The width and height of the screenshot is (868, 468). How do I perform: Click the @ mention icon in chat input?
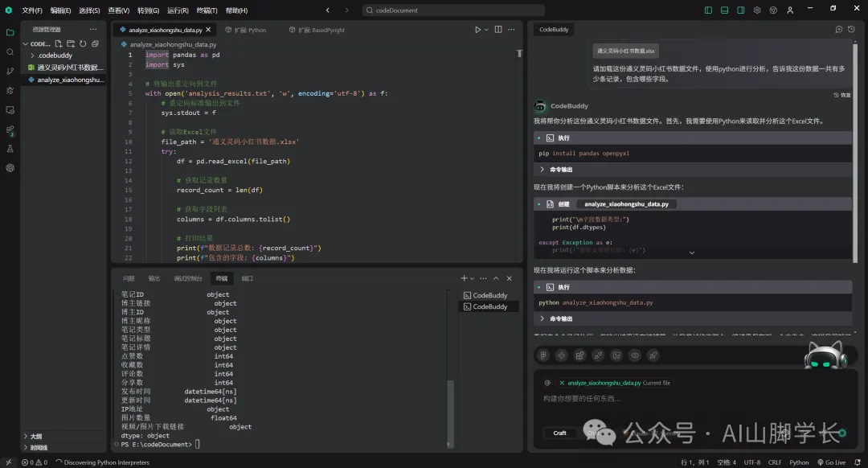pos(547,383)
